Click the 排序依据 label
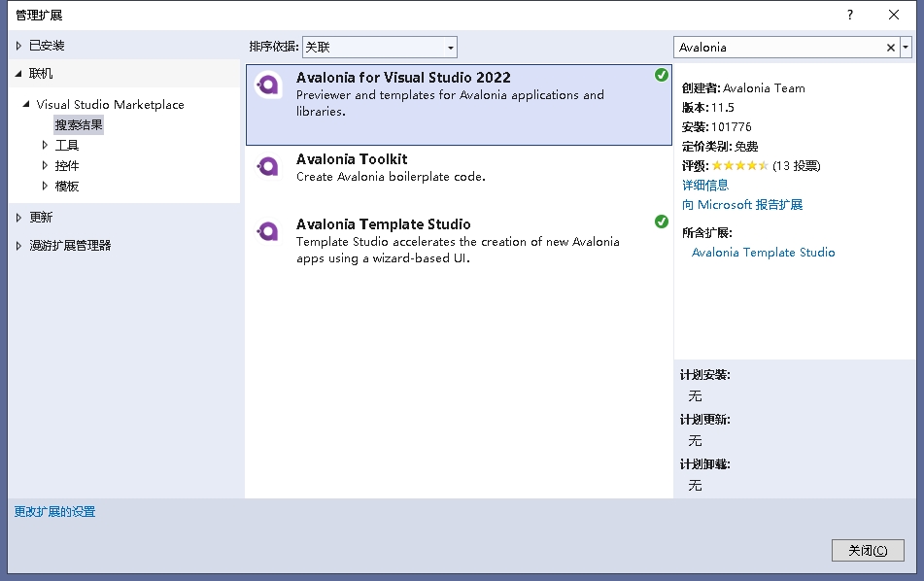This screenshot has width=924, height=581. (274, 47)
